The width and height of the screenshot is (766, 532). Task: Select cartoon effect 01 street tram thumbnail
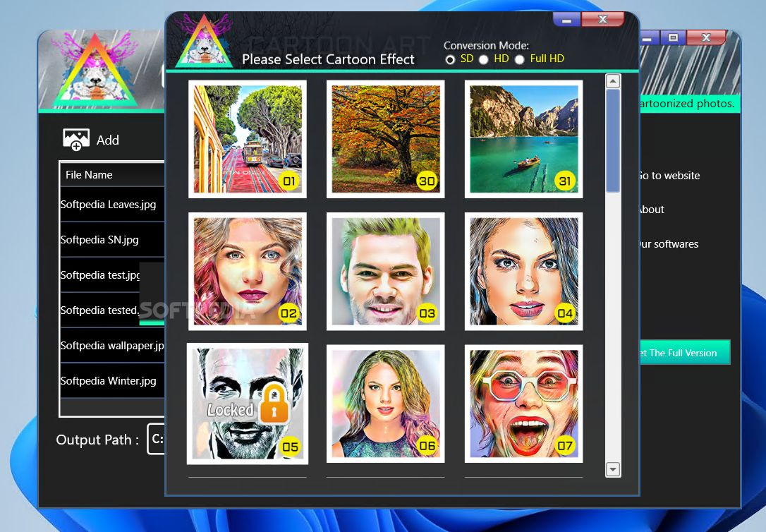click(248, 139)
